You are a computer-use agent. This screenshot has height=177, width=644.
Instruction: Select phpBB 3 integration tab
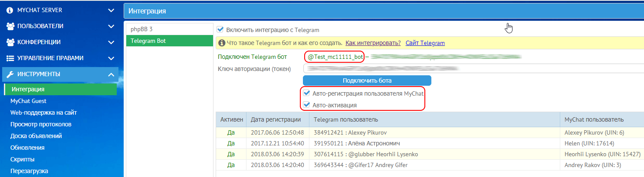click(x=141, y=29)
